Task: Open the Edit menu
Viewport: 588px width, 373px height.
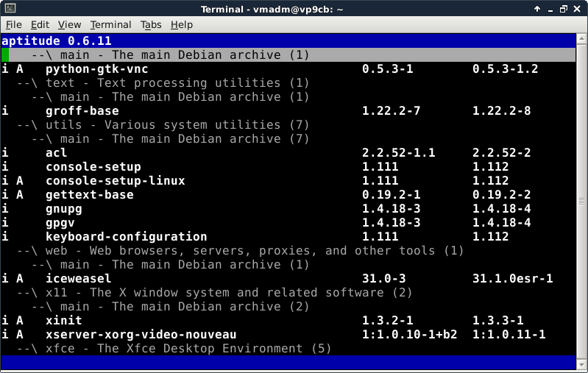Action: (38, 24)
